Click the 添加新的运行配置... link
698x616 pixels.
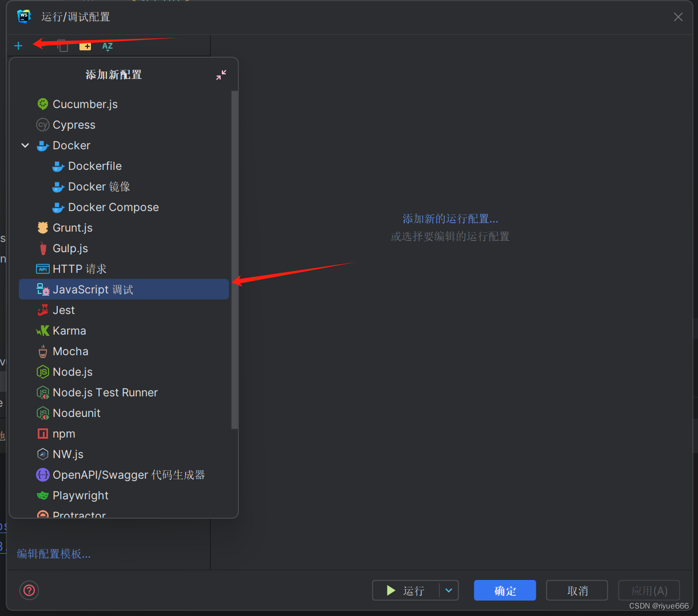450,218
